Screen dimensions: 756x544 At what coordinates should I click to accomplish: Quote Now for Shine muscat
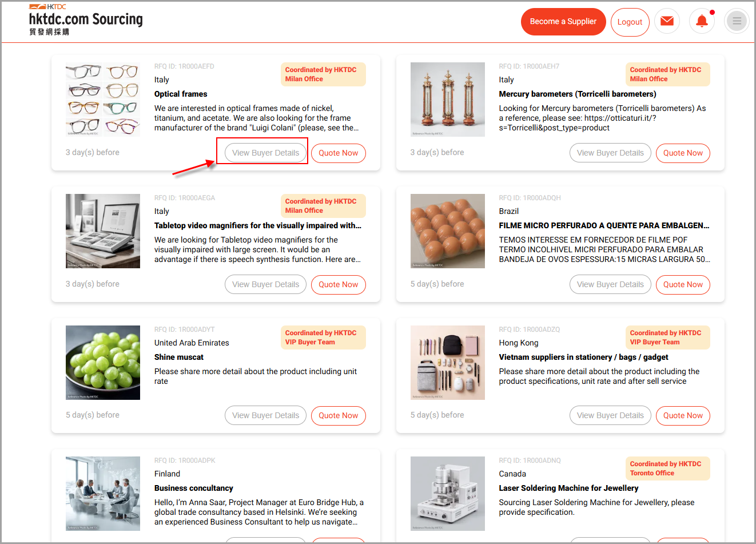[338, 415]
